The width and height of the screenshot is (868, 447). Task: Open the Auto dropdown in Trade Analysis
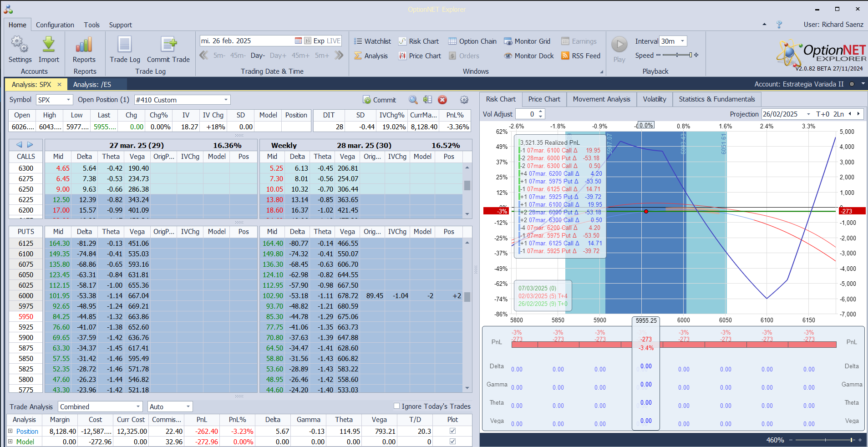click(188, 406)
